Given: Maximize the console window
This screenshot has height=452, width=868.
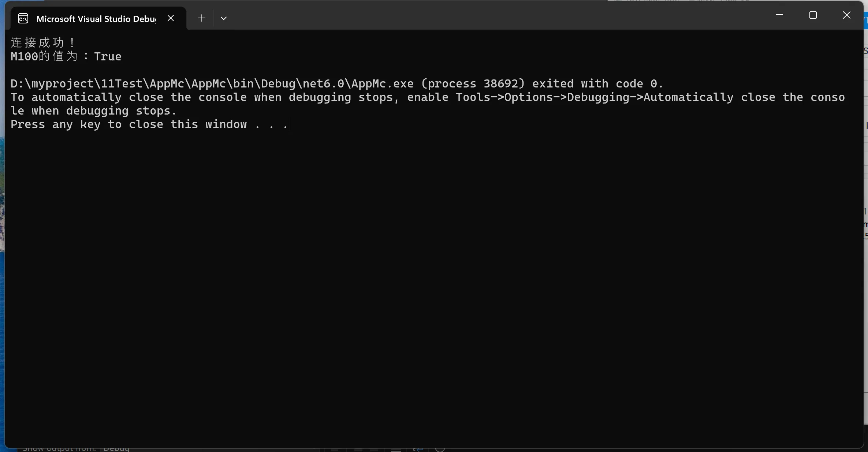Looking at the screenshot, I should click(813, 15).
